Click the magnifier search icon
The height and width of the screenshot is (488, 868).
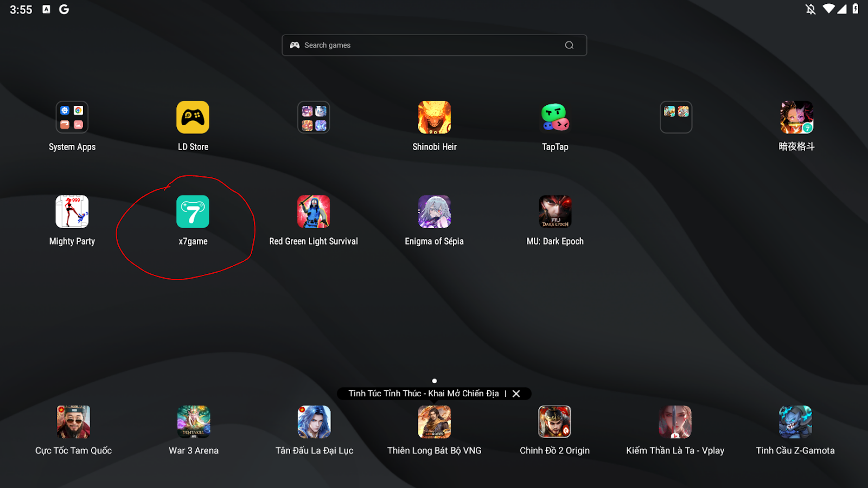pos(569,46)
